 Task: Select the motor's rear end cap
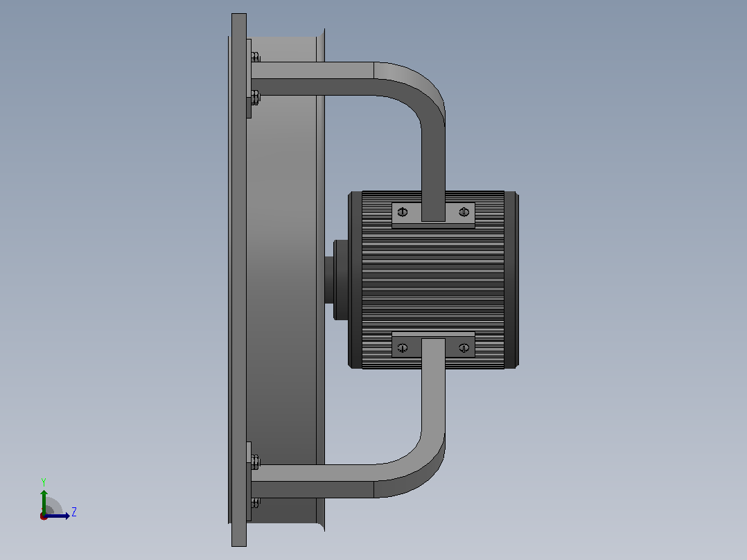point(511,280)
